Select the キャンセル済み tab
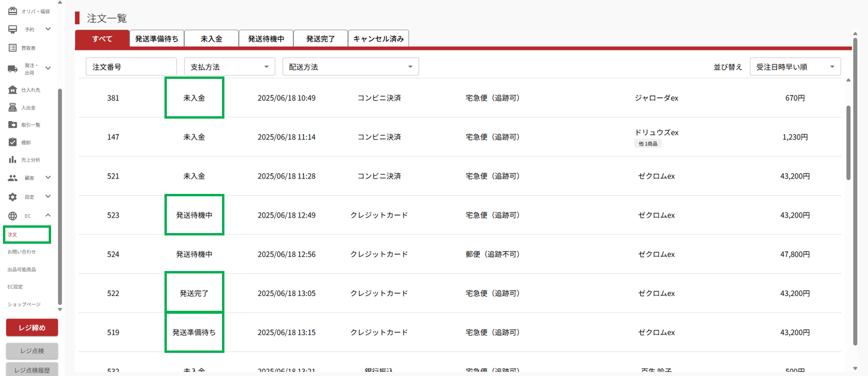This screenshot has height=376, width=868. coord(378,39)
